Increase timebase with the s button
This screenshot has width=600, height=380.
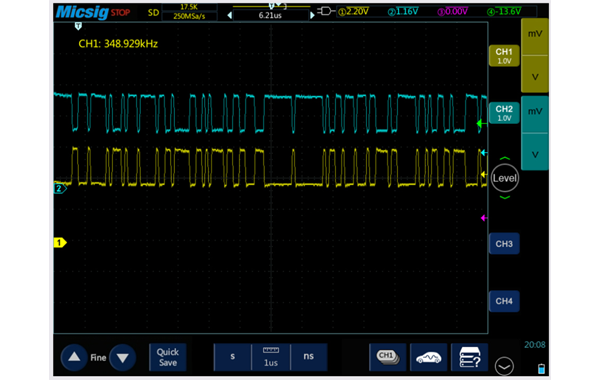pyautogui.click(x=233, y=357)
